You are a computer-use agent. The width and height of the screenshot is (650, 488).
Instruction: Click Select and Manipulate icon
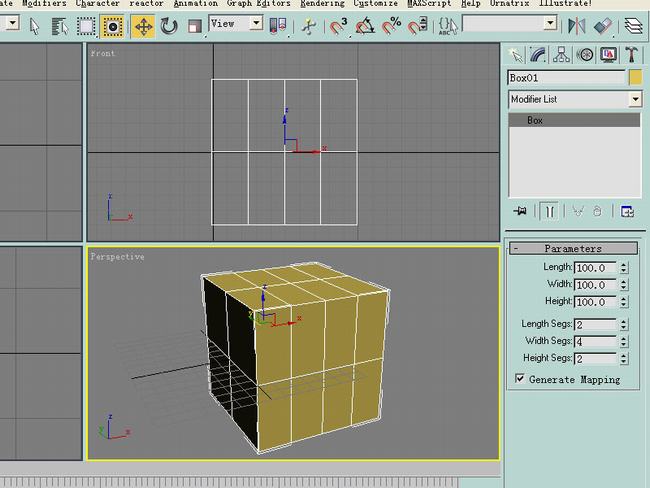(308, 26)
